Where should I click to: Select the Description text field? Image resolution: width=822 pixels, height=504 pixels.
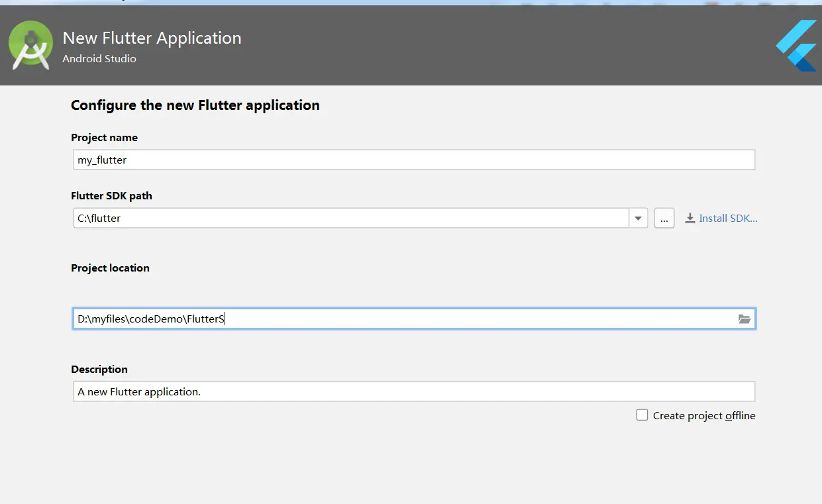pyautogui.click(x=414, y=391)
